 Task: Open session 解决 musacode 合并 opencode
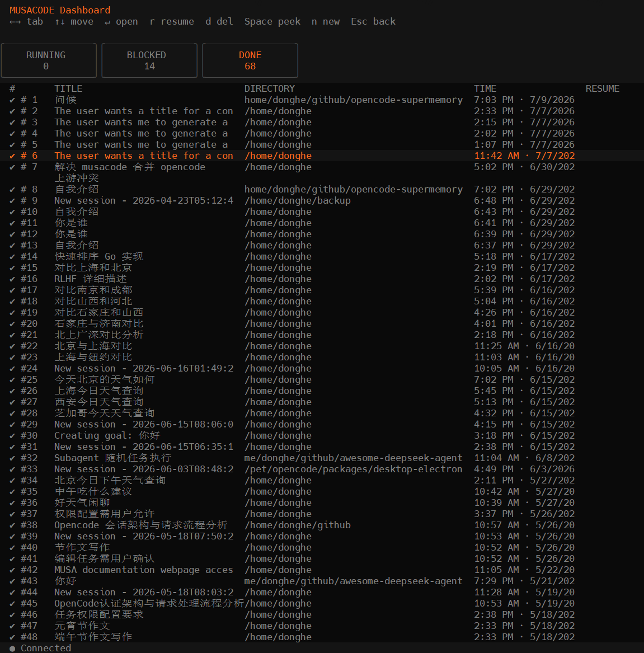click(322, 172)
